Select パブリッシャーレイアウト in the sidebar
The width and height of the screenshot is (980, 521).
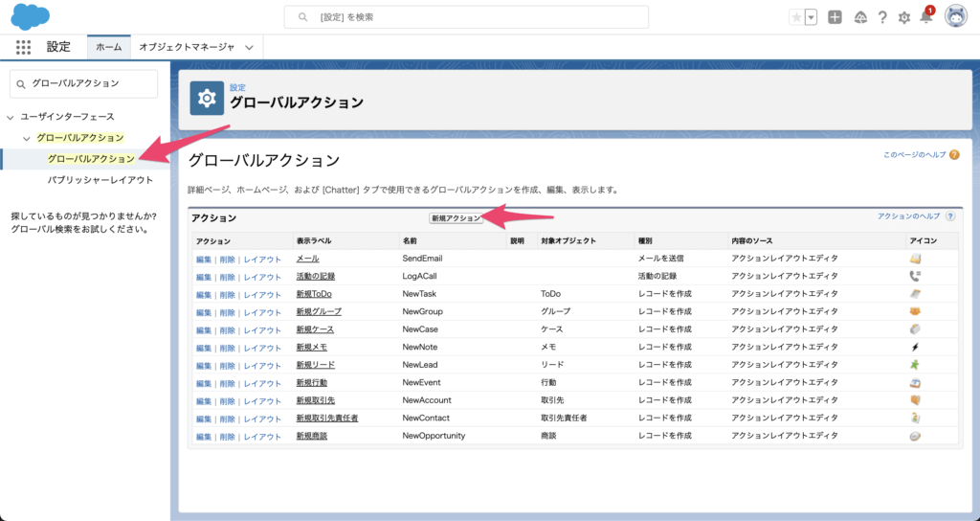100,179
